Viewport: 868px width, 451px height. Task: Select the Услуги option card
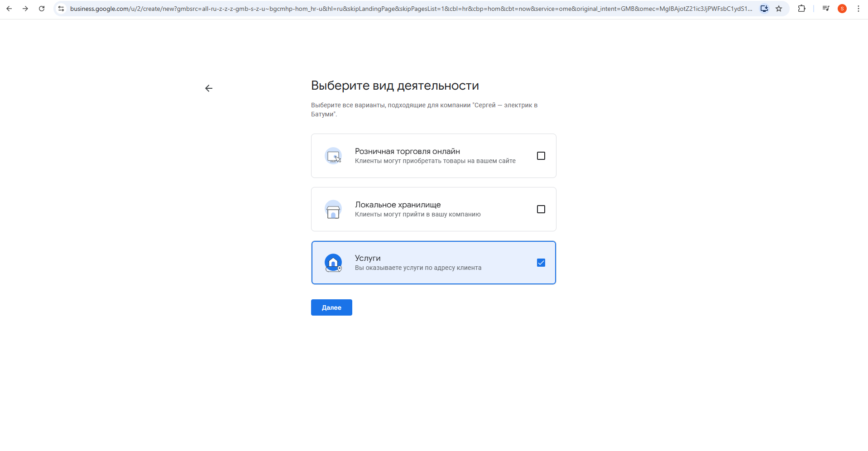(433, 263)
